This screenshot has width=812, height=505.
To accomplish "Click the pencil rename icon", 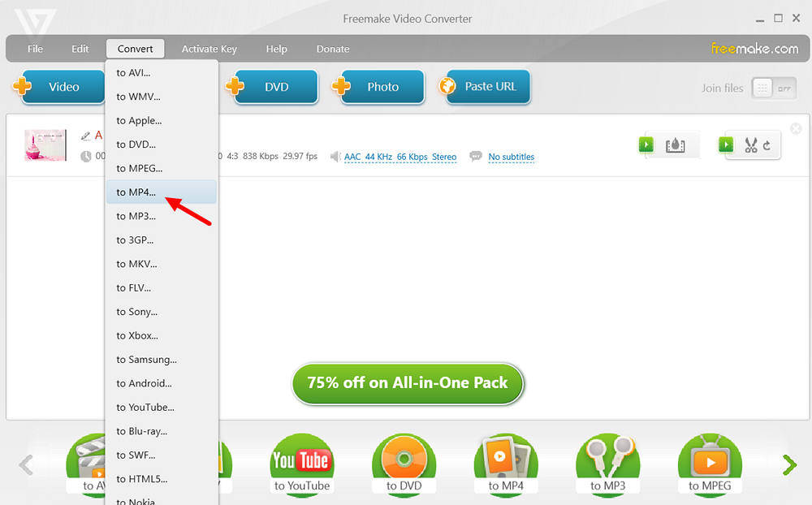I will pyautogui.click(x=85, y=136).
